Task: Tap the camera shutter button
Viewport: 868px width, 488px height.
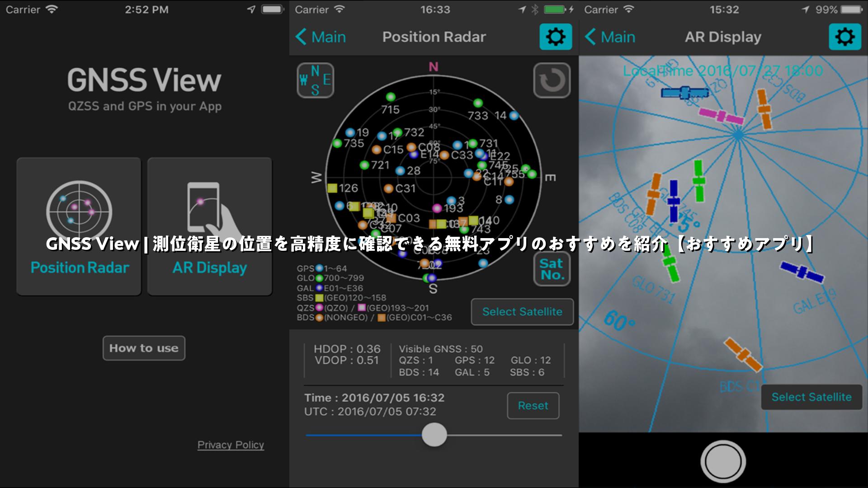Action: (x=723, y=462)
